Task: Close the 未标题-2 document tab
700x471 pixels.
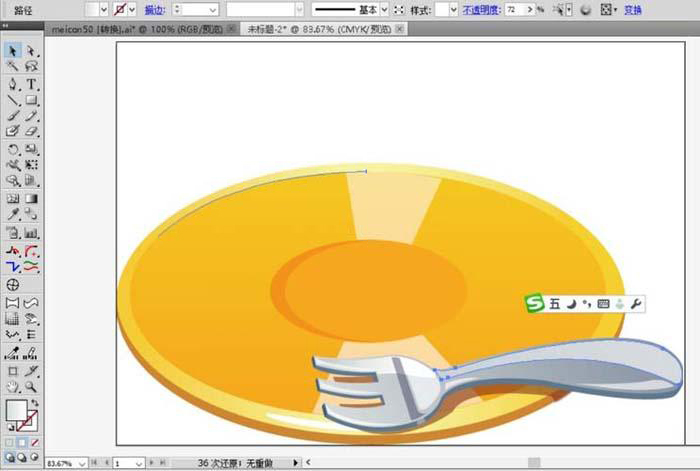Action: [x=400, y=29]
